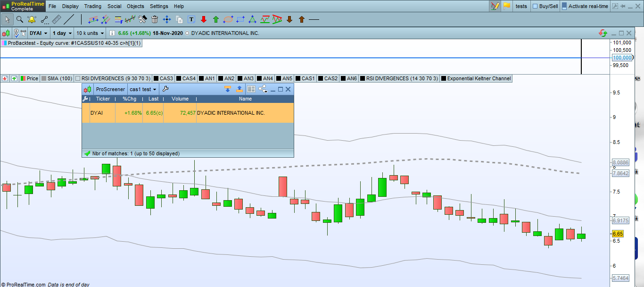Open the alerts bell tool
Screen dimensions: 644x287
click(32, 19)
